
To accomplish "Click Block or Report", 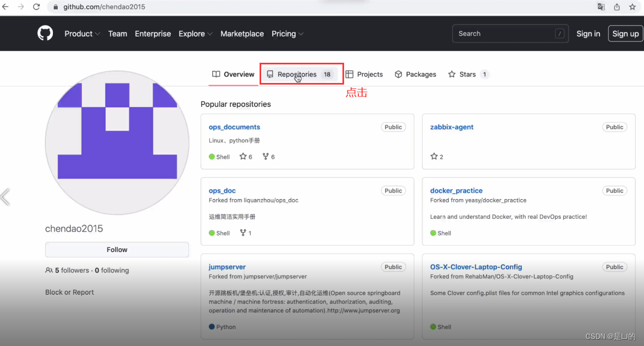I will (69, 292).
